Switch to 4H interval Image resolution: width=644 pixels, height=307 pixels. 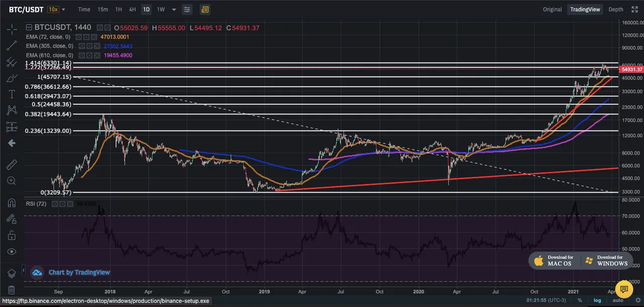(x=132, y=10)
